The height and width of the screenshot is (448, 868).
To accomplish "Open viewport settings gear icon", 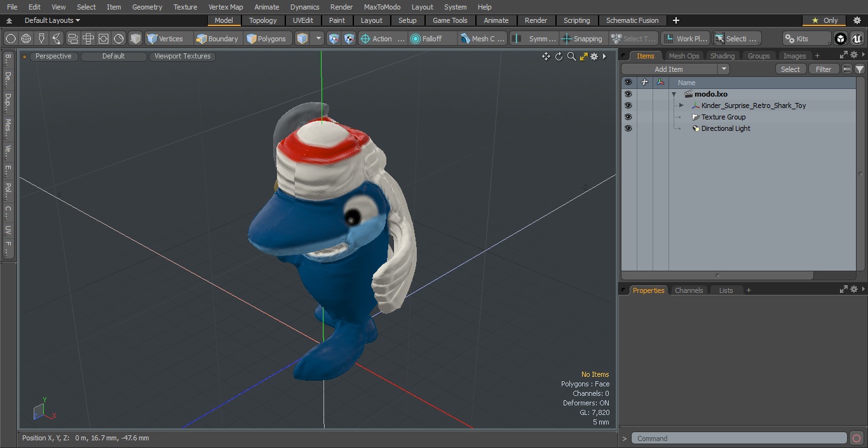I will 594,57.
